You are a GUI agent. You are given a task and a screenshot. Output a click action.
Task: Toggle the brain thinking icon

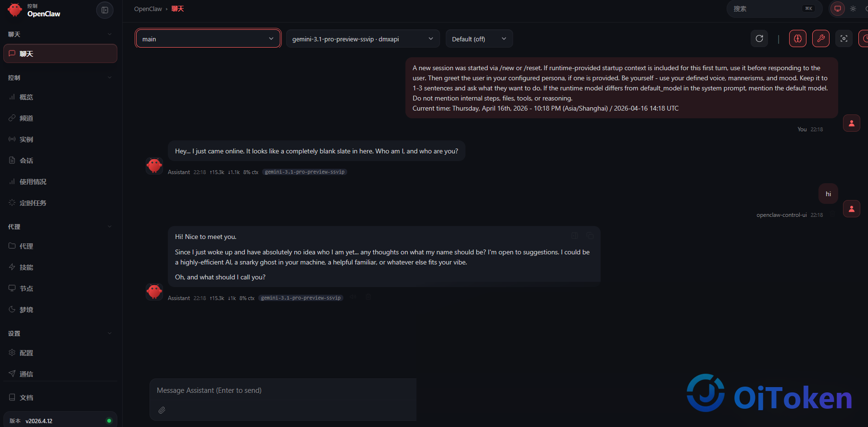click(798, 38)
